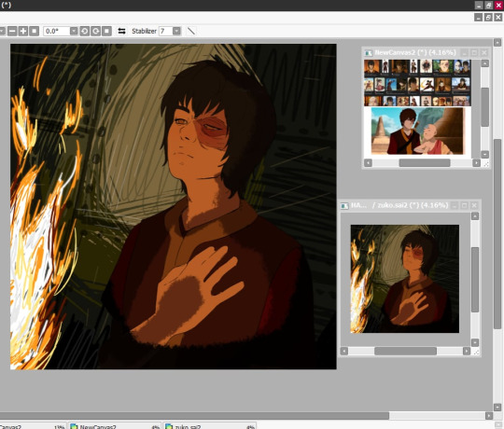Zoom in the canvas view with the plus button

[23, 31]
